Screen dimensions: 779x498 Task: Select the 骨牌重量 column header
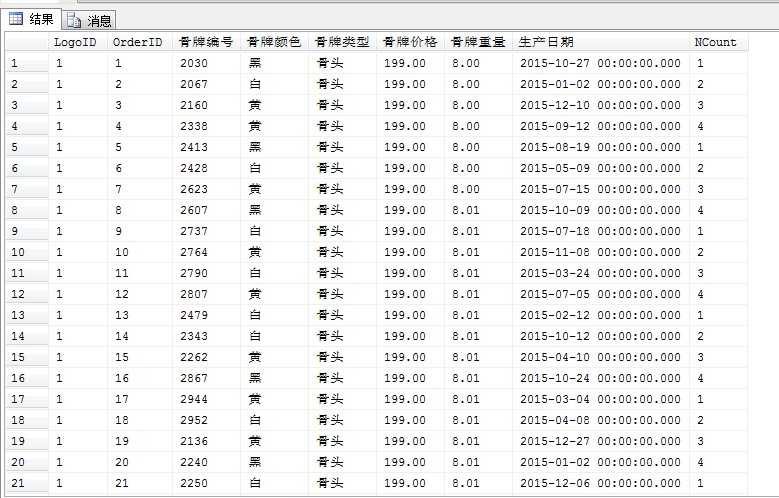point(478,42)
